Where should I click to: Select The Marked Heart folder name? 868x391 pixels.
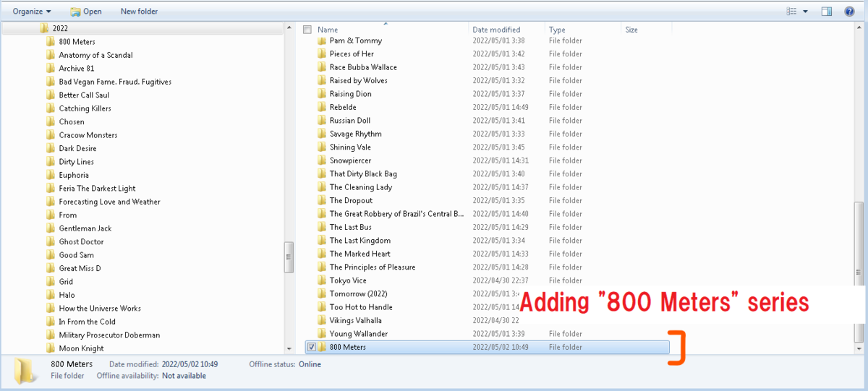(x=359, y=254)
